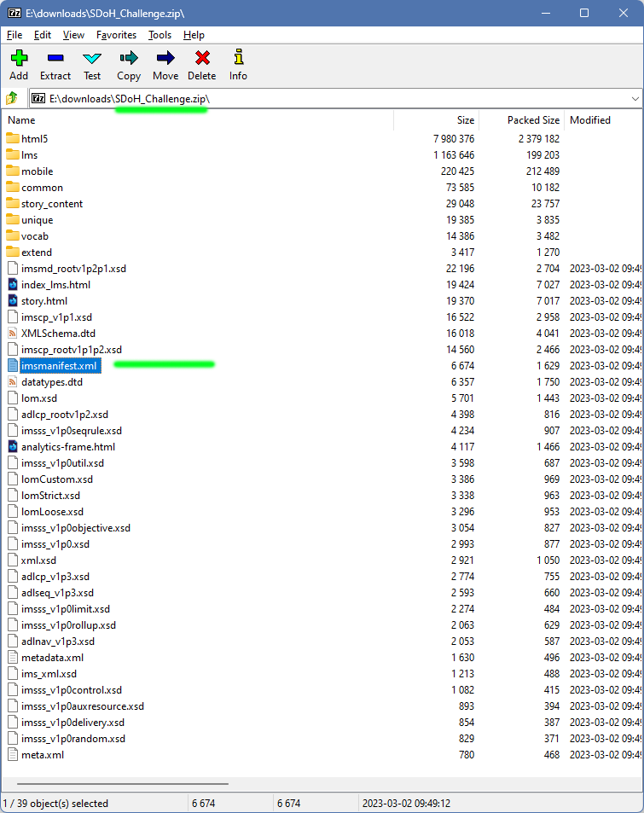Click the Copy toolbar icon
Image resolution: width=644 pixels, height=813 pixels.
pyautogui.click(x=129, y=57)
